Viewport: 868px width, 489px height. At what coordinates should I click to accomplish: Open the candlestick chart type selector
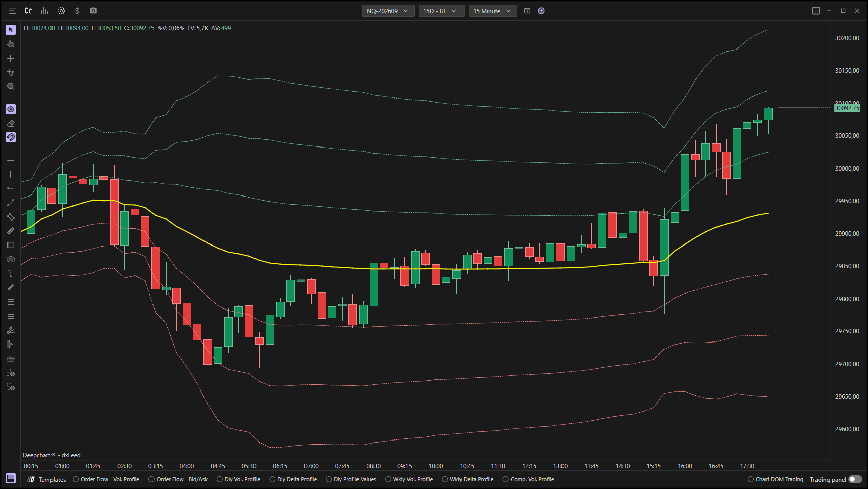coord(29,11)
